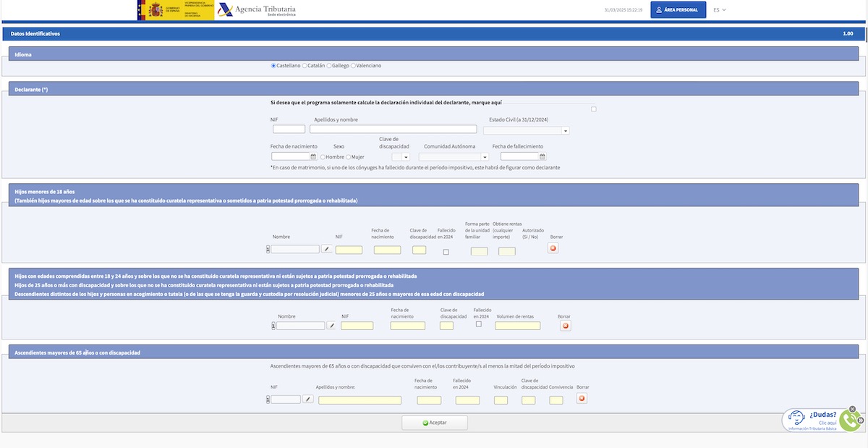Close the ¿Dudas? help widget
868x448 pixels.
click(852, 409)
